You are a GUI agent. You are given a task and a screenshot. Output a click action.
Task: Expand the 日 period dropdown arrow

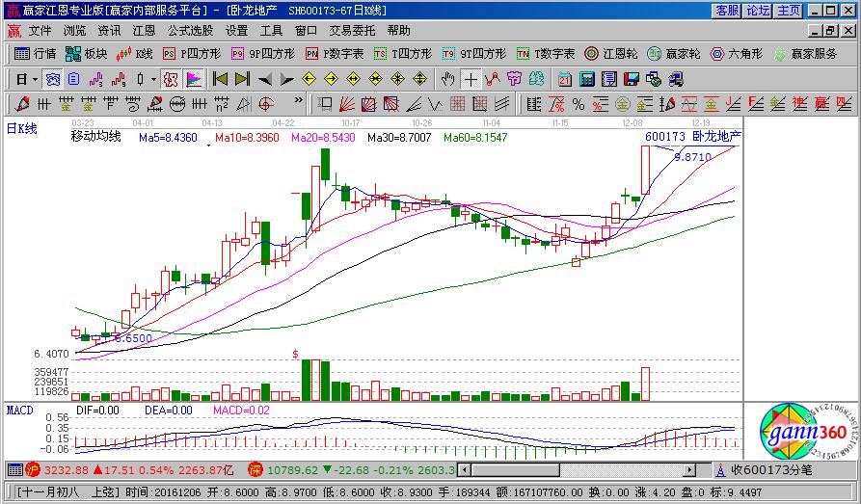point(36,79)
